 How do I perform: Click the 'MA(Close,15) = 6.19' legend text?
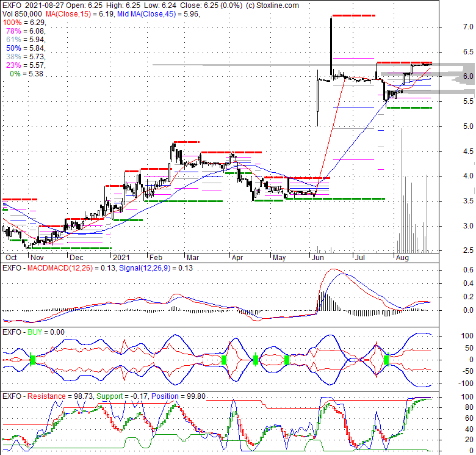80,14
